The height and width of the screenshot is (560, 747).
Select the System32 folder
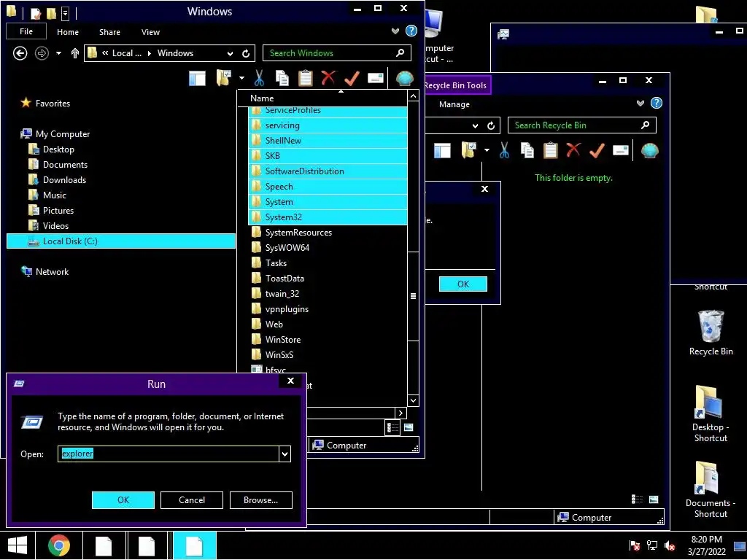pos(328,217)
